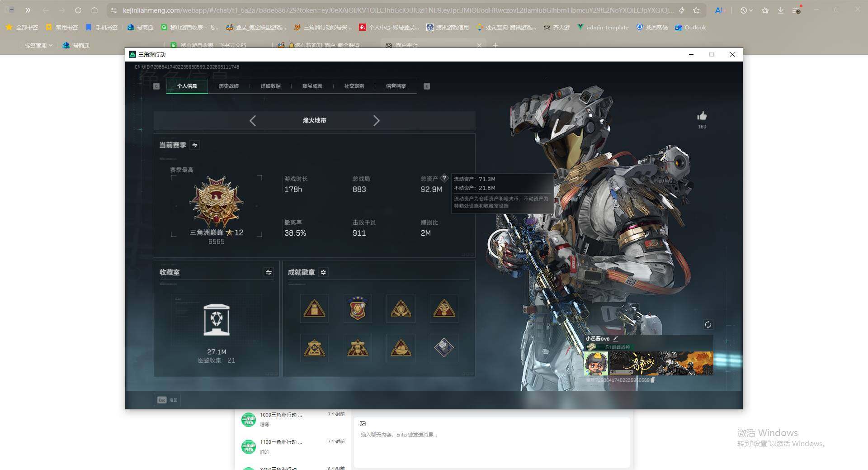Click the player avatar with helmet

(x=596, y=363)
